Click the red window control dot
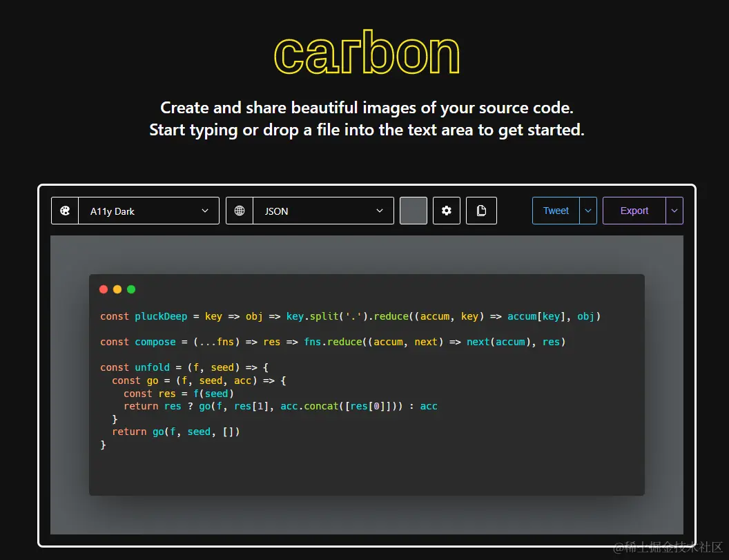This screenshot has width=729, height=560. [104, 289]
